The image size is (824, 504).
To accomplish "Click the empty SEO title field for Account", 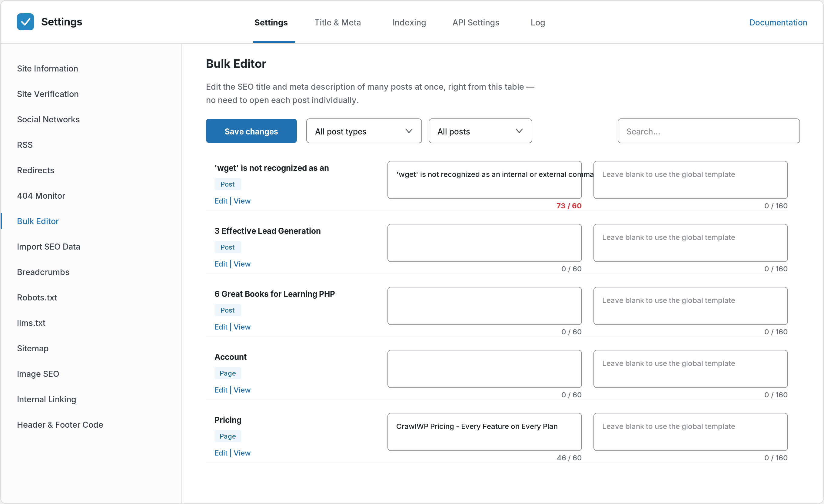I will point(485,369).
